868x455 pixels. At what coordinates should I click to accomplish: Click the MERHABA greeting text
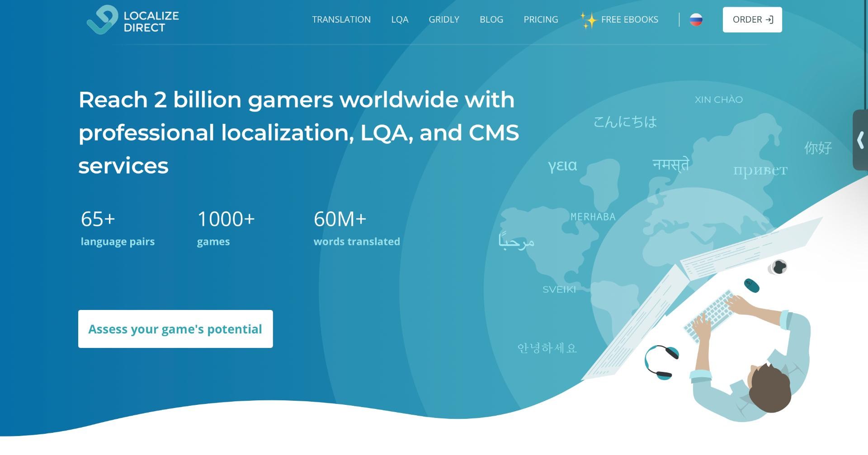tap(593, 217)
